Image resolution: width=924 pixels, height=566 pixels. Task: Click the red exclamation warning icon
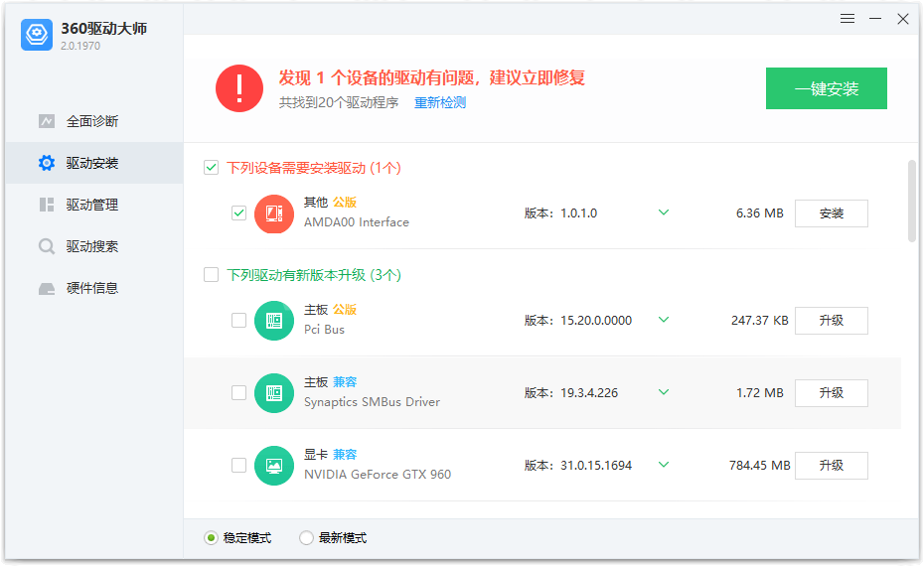tap(239, 88)
